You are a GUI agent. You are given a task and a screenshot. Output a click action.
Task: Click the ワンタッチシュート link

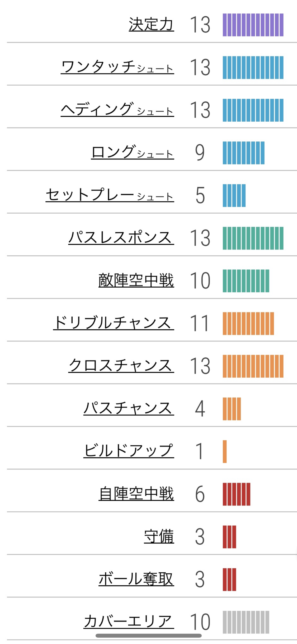(117, 67)
